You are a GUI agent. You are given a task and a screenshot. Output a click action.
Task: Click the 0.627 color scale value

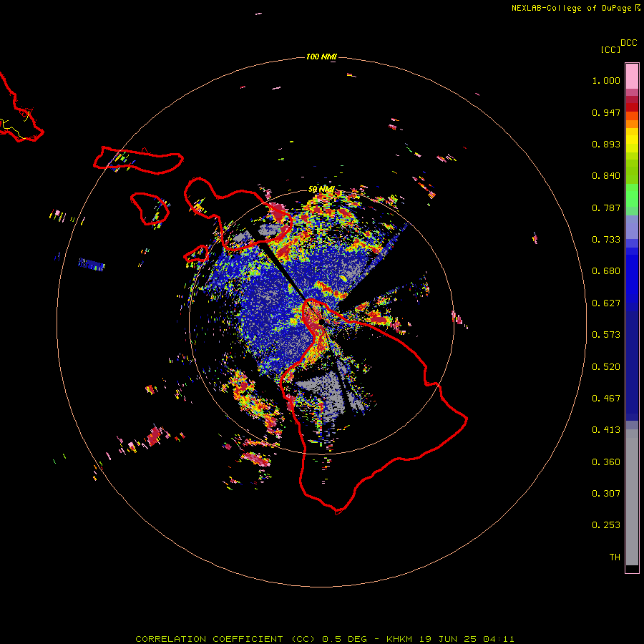[x=606, y=303]
